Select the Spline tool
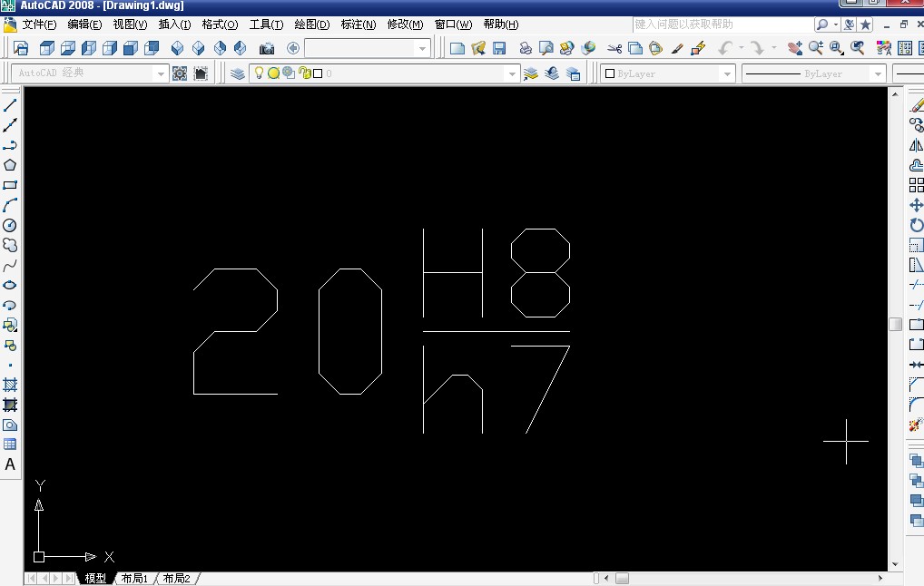The height and width of the screenshot is (586, 924). coord(10,266)
